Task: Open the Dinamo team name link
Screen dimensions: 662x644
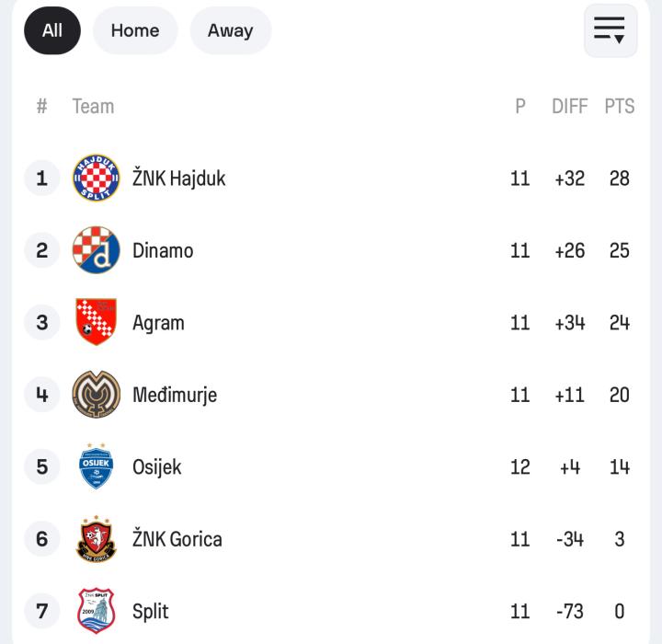Action: [163, 250]
